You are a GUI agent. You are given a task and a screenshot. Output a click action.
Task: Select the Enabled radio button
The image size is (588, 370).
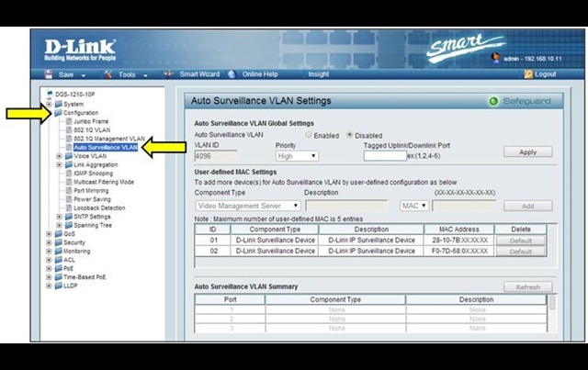309,135
